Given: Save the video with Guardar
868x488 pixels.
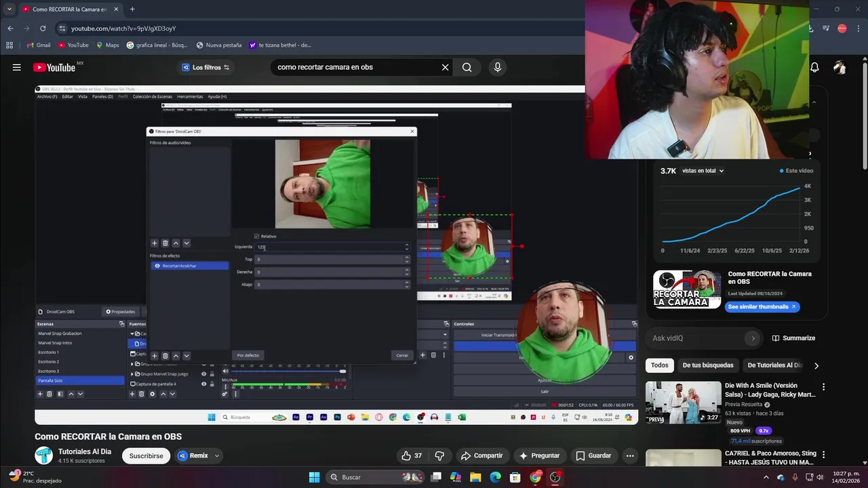Looking at the screenshot, I should click(593, 455).
